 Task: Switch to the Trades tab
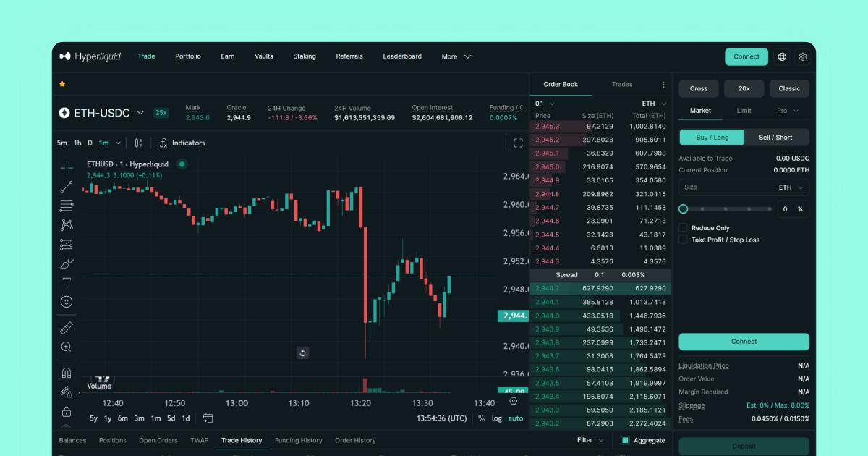point(622,85)
